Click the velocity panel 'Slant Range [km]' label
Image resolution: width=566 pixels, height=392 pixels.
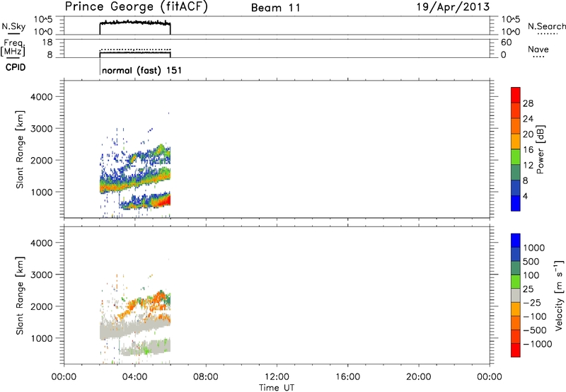tap(20, 296)
